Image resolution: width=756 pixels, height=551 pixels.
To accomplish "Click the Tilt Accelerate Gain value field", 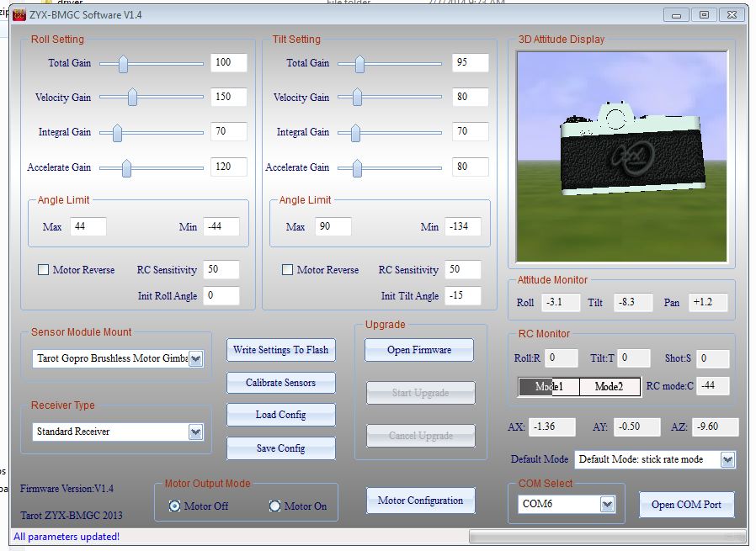I will pyautogui.click(x=471, y=167).
